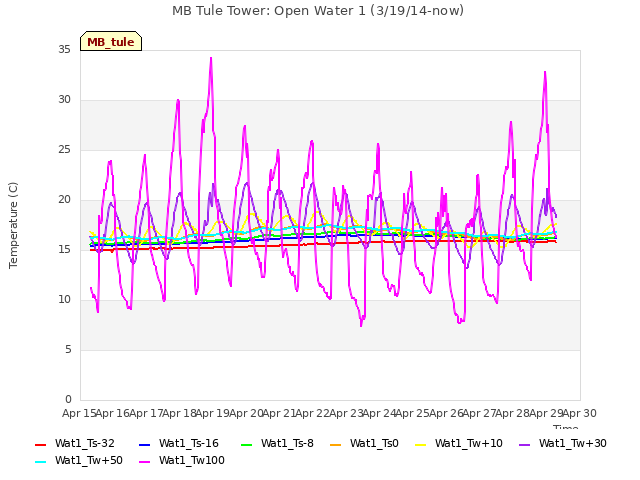
Task: Click the Temperature (C) axis label
Action: click(x=13, y=225)
